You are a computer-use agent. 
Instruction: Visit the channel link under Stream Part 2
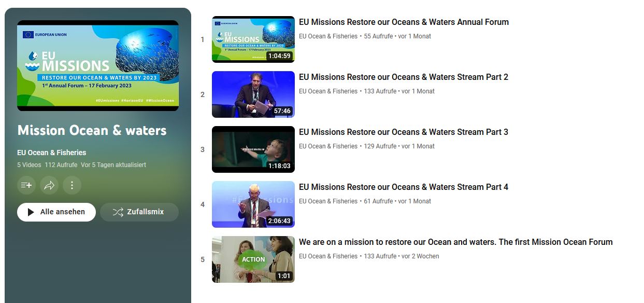click(x=328, y=91)
